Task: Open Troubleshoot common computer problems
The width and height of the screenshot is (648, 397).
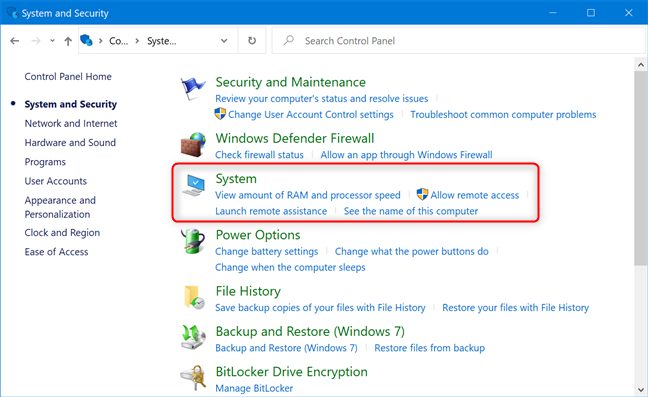Action: (x=503, y=114)
